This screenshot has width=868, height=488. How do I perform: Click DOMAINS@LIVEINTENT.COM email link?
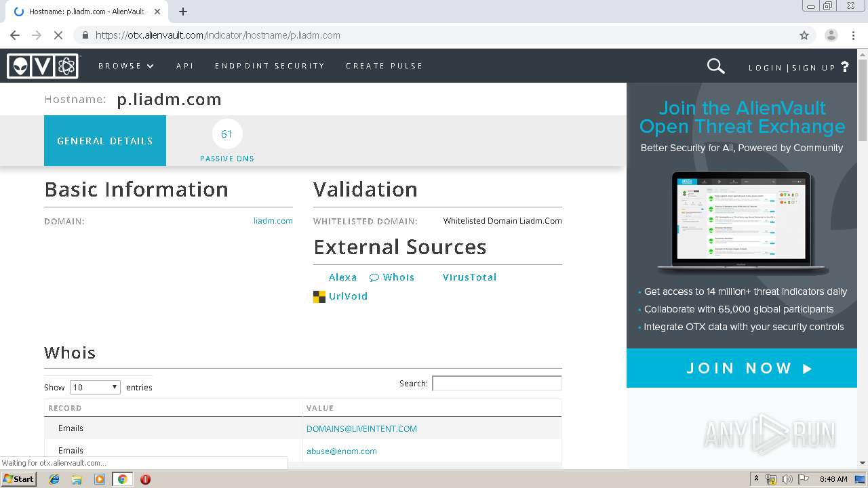tap(361, 429)
